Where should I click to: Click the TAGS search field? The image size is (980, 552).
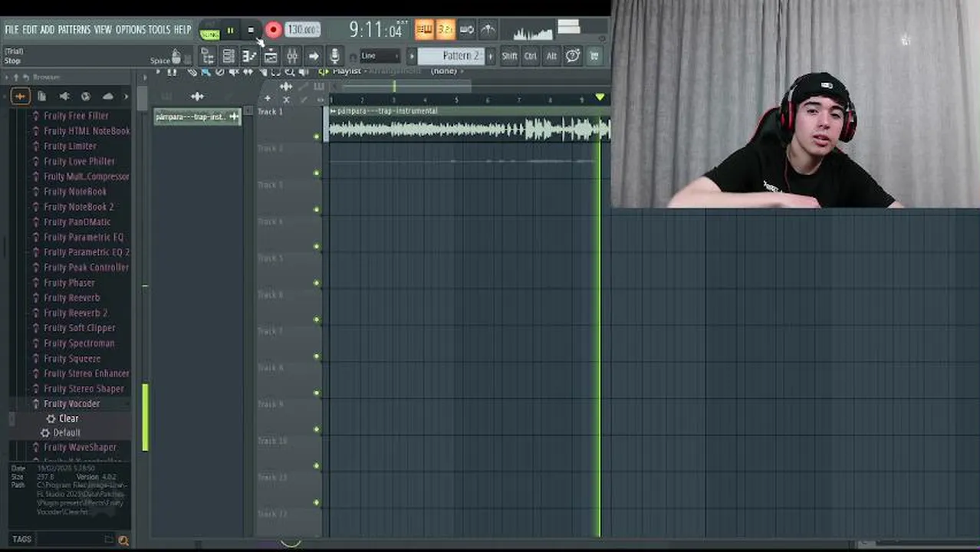click(74, 539)
